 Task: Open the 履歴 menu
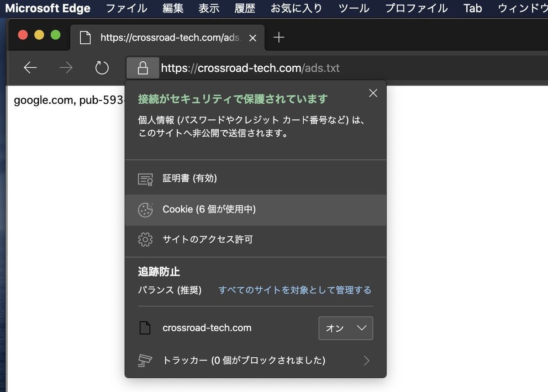pyautogui.click(x=245, y=8)
